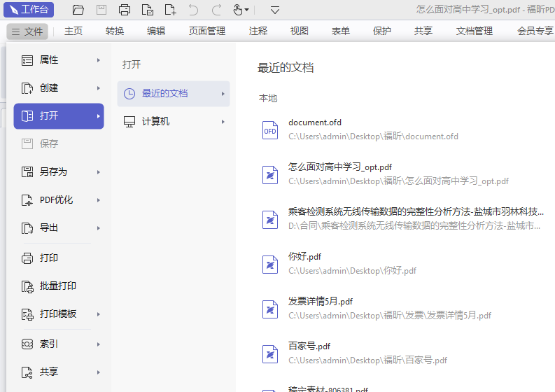
Task: Select 最近的文档 recent documents
Action: (x=164, y=93)
